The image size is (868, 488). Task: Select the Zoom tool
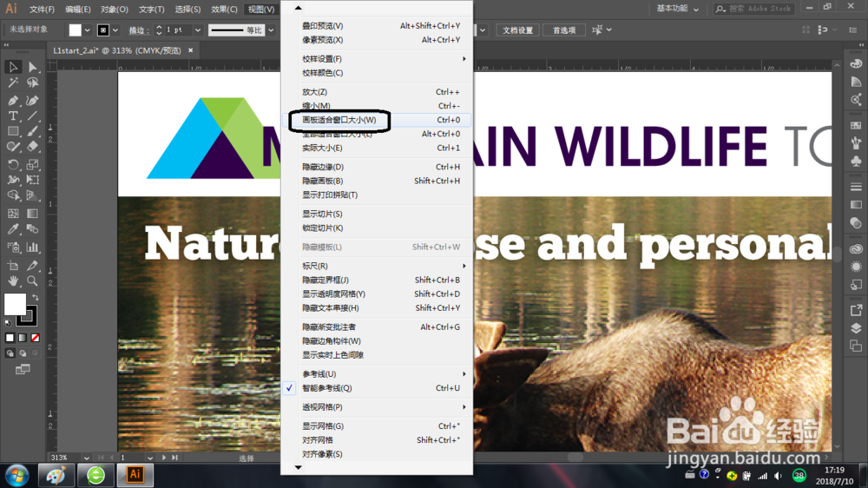pyautogui.click(x=33, y=280)
